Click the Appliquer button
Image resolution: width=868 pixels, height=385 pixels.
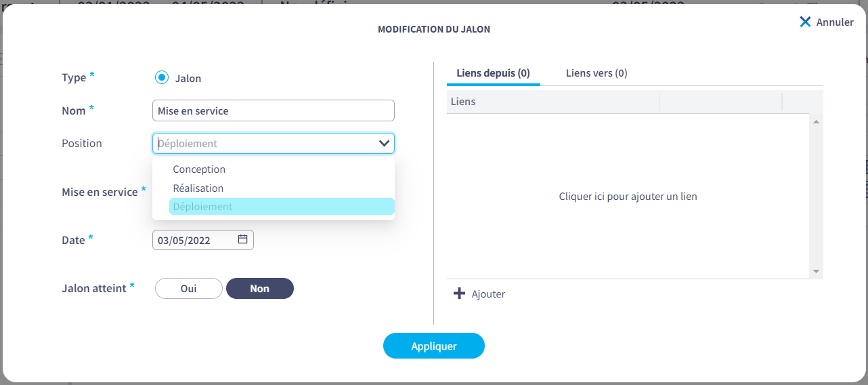tap(434, 346)
